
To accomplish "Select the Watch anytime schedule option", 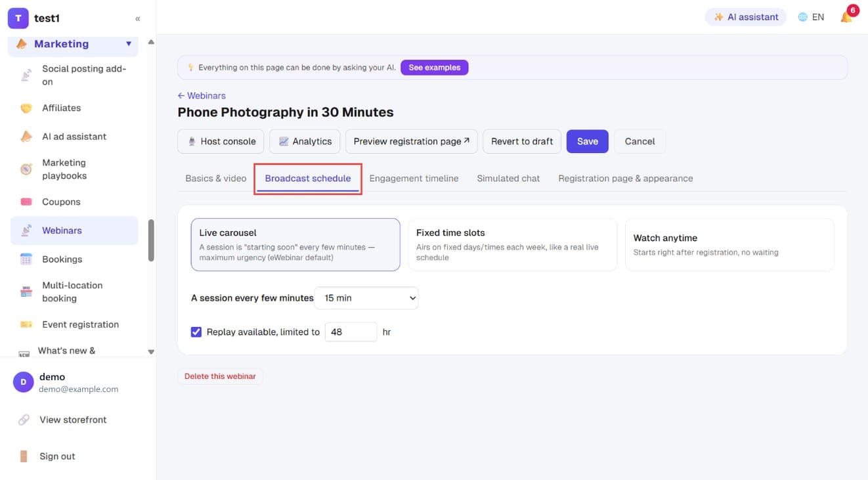I will (x=729, y=245).
